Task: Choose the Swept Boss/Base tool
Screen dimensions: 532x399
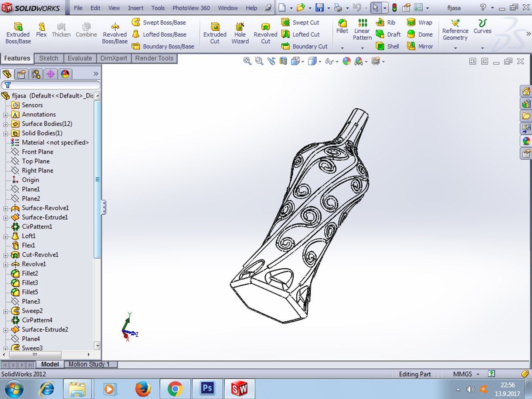Action: [159, 23]
